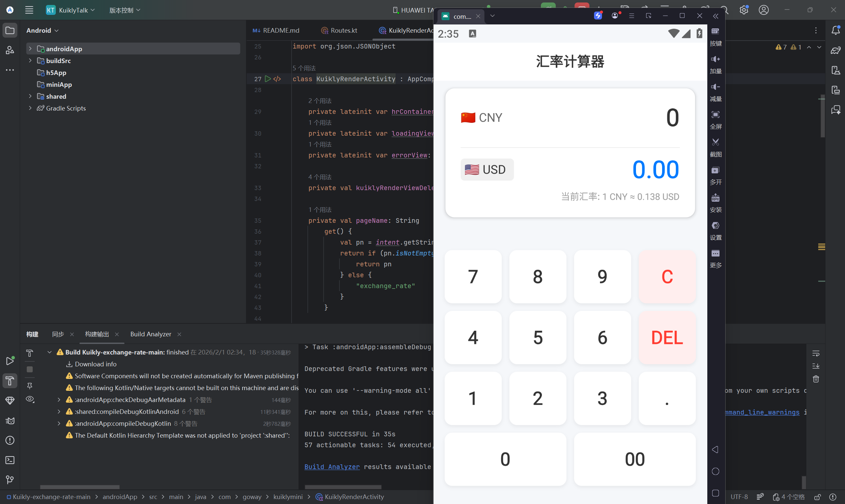Click the Build Analyzer link in output

point(332,467)
